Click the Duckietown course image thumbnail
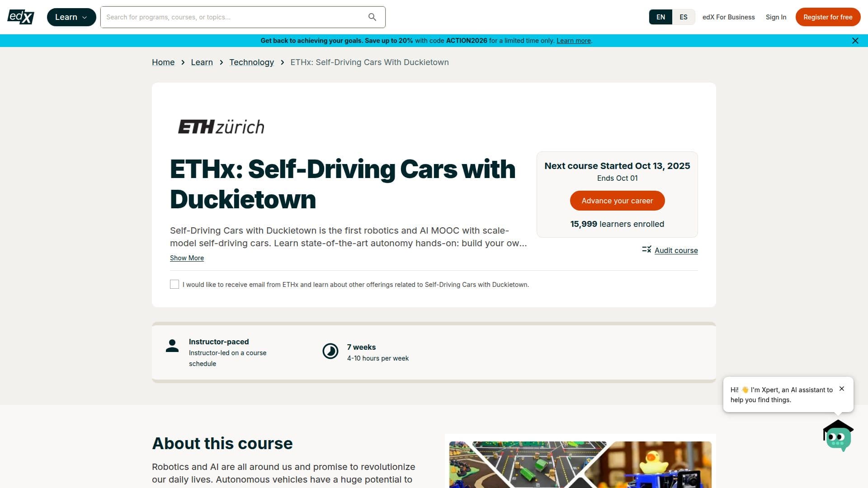The width and height of the screenshot is (868, 488). pos(580,465)
